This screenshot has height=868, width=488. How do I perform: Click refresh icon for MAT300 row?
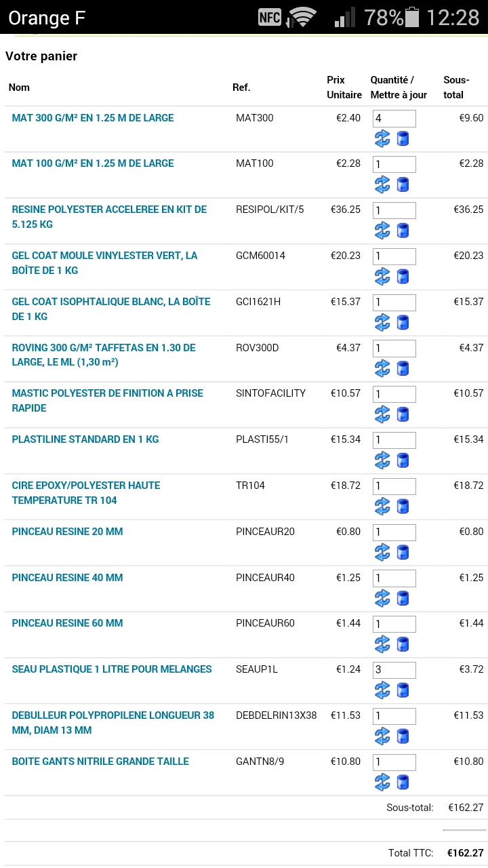[x=382, y=139]
